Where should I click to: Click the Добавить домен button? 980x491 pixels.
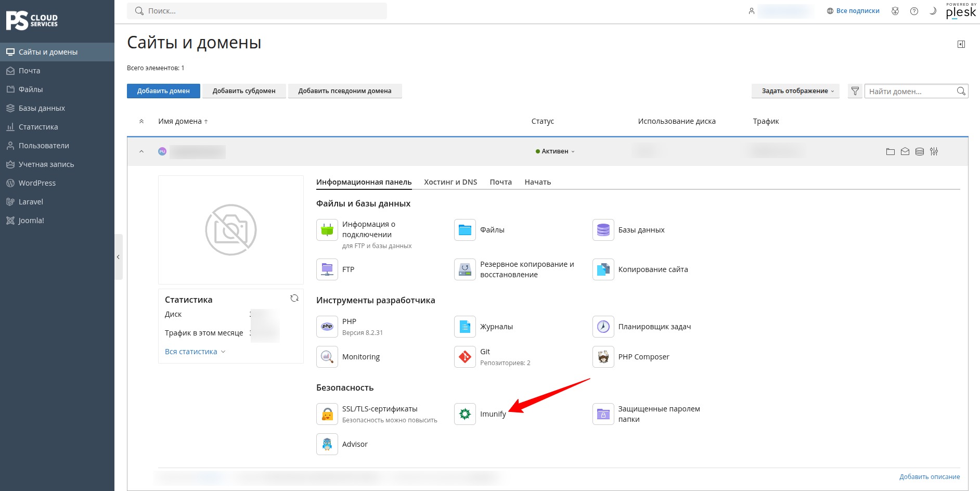click(163, 91)
